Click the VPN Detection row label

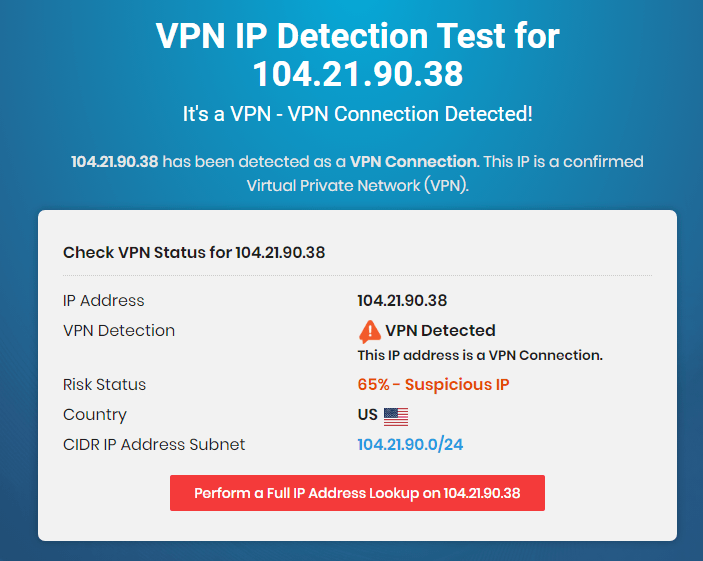point(119,331)
